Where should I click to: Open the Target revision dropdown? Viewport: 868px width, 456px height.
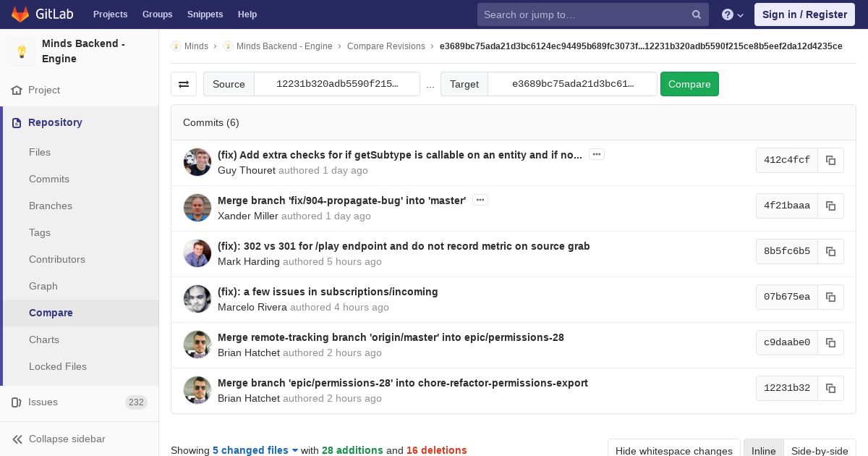click(x=573, y=84)
